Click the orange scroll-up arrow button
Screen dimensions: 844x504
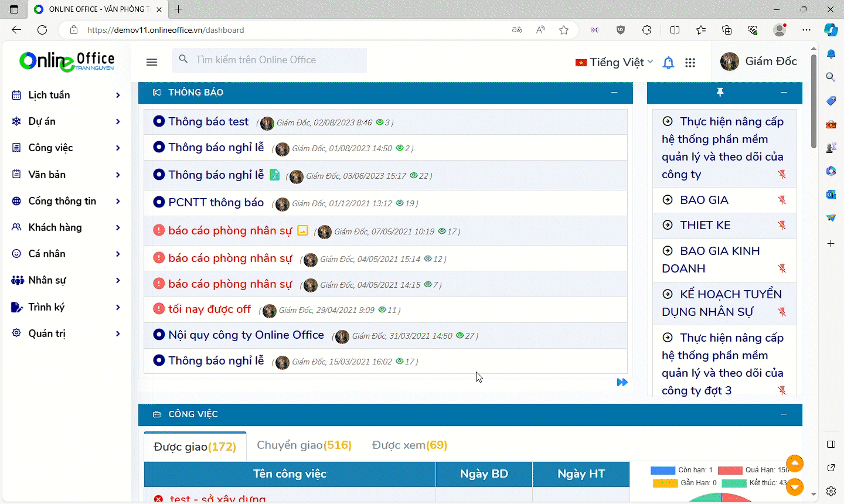pos(794,464)
